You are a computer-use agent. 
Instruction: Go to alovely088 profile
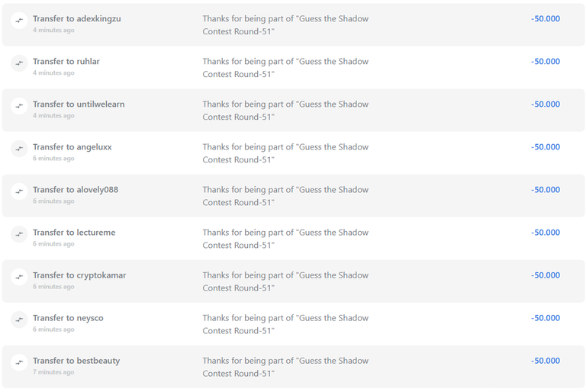(x=98, y=190)
